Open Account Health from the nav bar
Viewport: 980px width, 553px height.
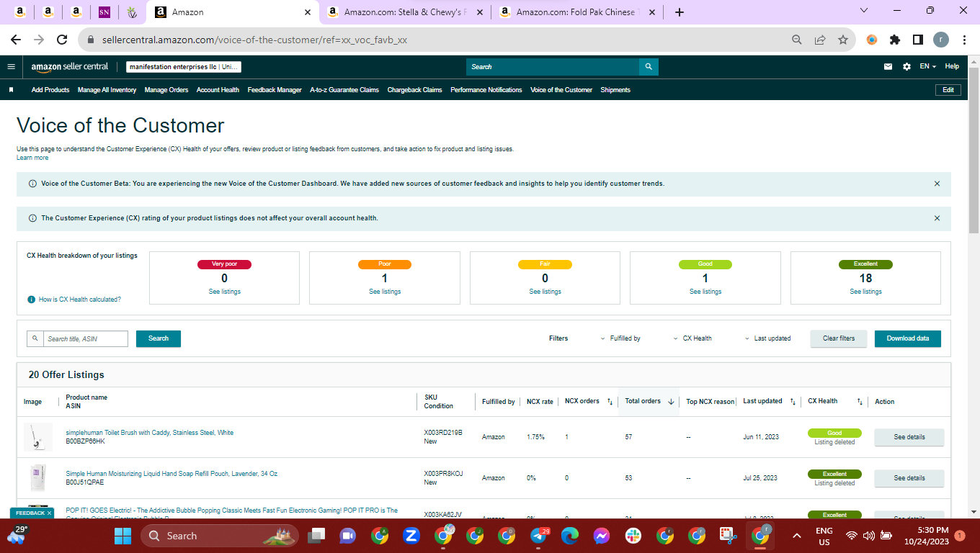click(x=218, y=90)
